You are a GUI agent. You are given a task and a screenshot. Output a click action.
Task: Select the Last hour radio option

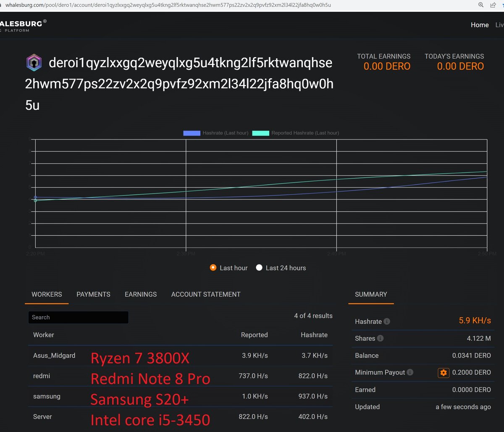[x=213, y=268]
